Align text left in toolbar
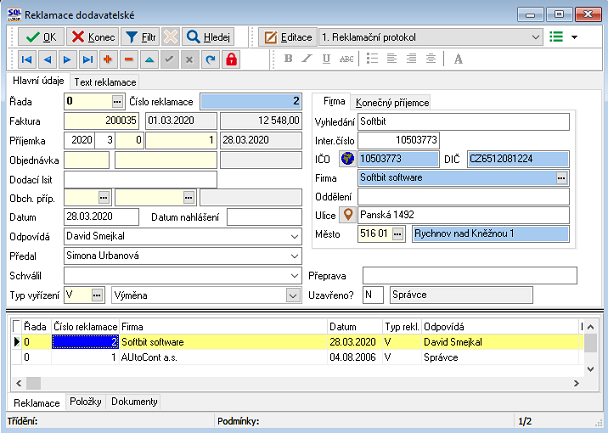Image resolution: width=608 pixels, height=433 pixels. (x=392, y=59)
